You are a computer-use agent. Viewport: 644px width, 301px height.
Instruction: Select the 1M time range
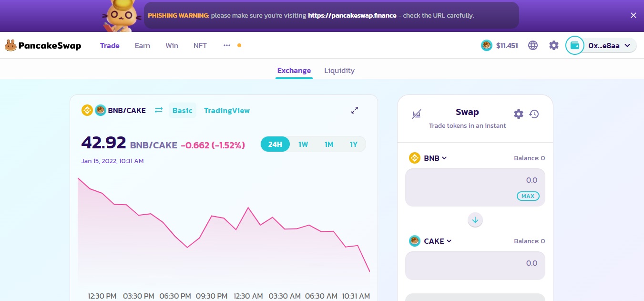[x=329, y=144]
